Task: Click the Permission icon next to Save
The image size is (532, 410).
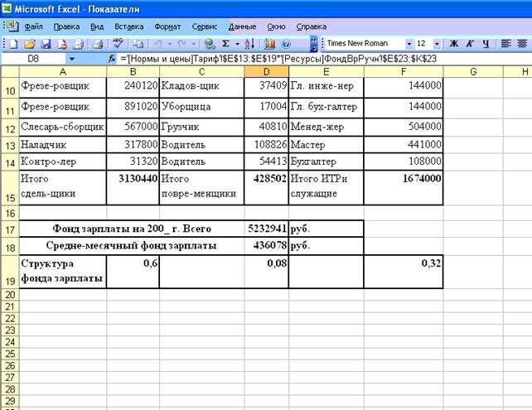Action: pos(62,44)
